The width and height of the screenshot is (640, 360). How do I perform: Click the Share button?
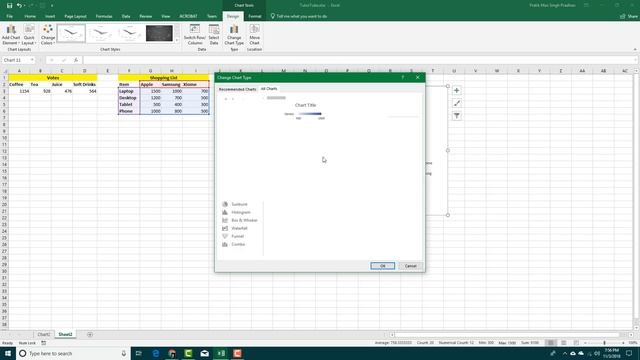629,16
